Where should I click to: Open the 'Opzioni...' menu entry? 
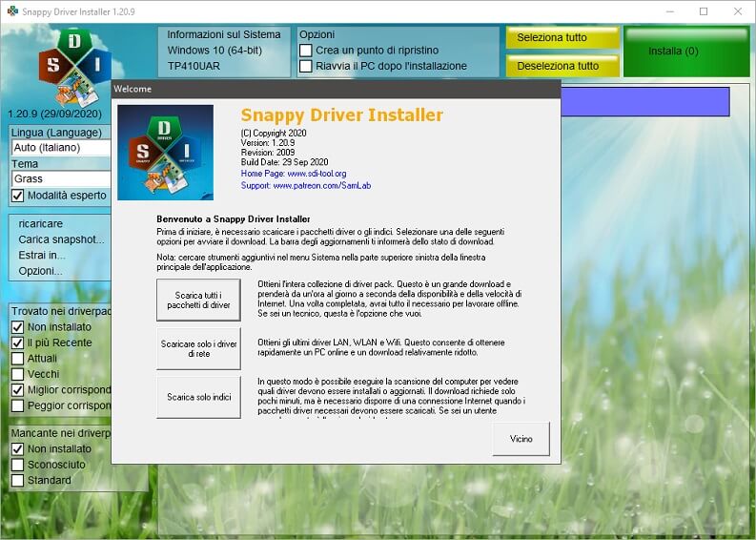(40, 271)
